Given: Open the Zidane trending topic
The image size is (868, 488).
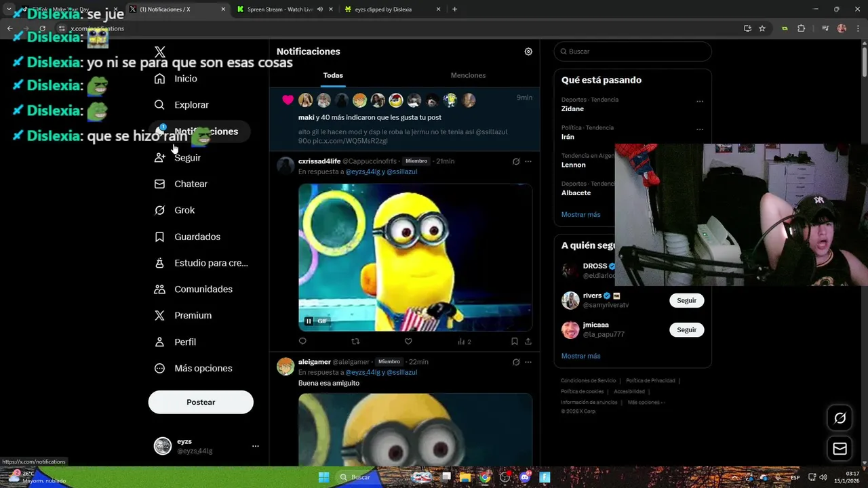Looking at the screenshot, I should click(572, 108).
